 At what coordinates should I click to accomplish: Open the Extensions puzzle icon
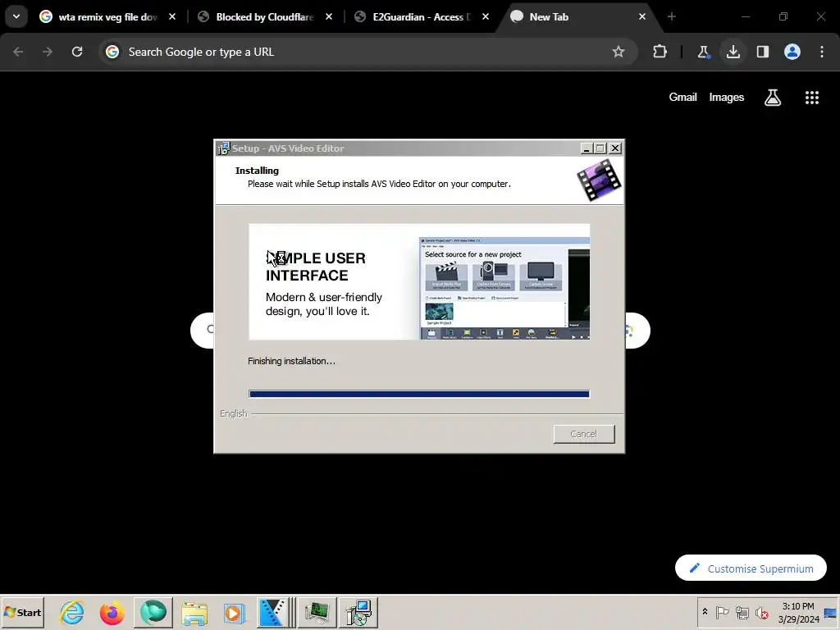[x=660, y=52]
